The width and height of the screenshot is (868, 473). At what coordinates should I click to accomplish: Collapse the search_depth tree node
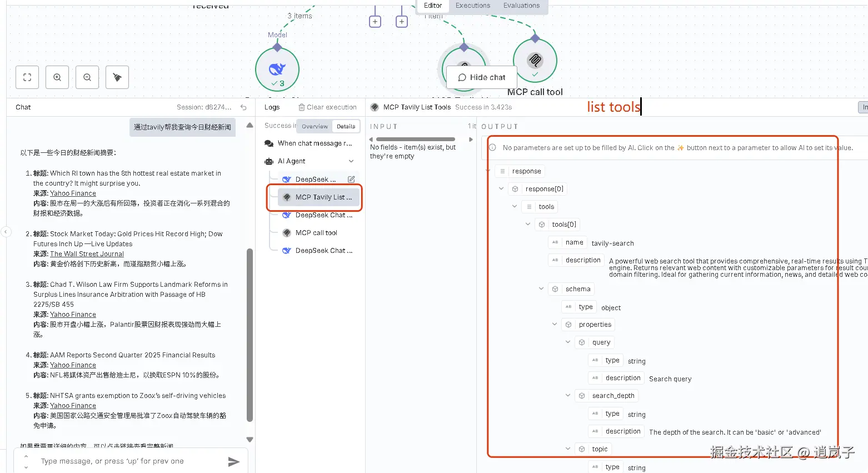tap(568, 396)
